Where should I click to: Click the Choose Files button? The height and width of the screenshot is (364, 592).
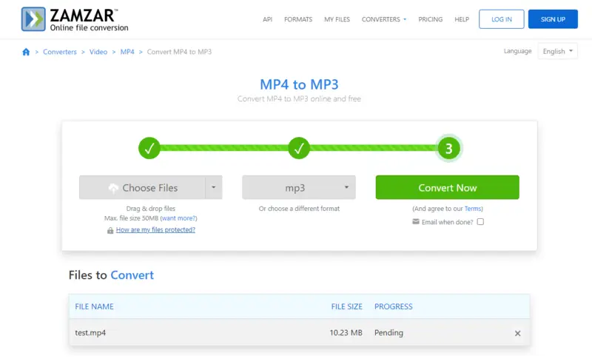(142, 187)
